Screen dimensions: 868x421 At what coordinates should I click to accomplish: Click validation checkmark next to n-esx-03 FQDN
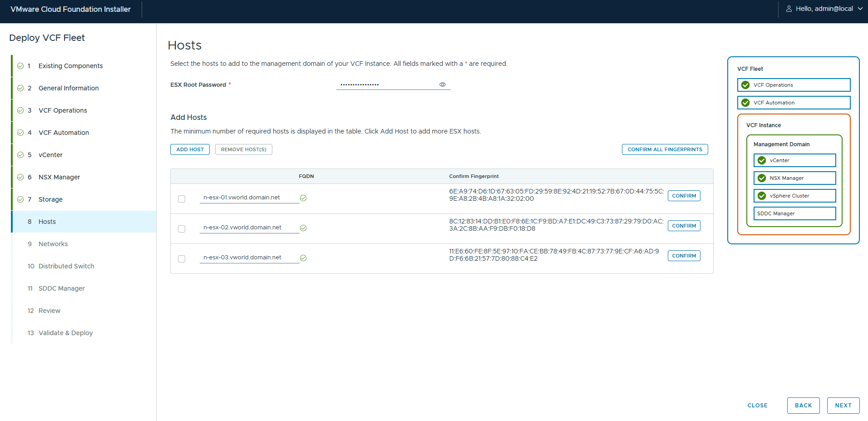click(x=303, y=258)
